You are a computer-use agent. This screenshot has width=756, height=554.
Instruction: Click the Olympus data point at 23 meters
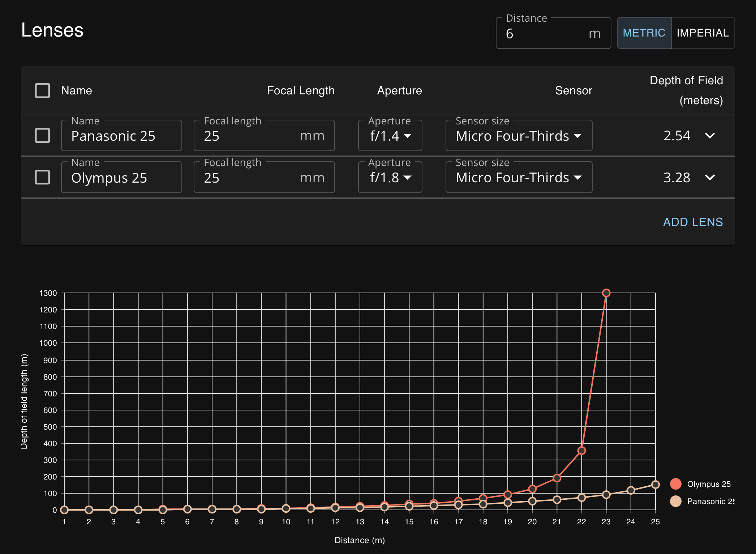[606, 293]
